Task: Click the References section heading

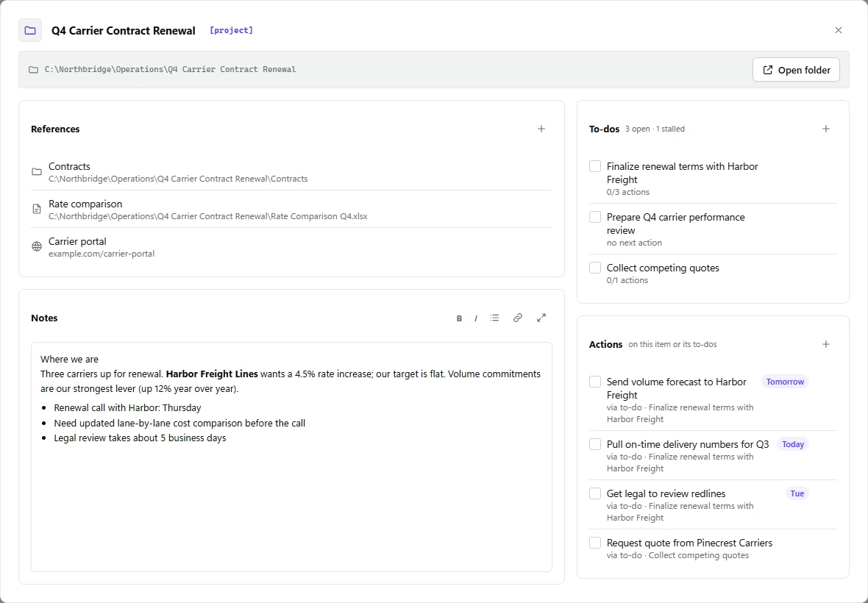Action: coord(55,129)
